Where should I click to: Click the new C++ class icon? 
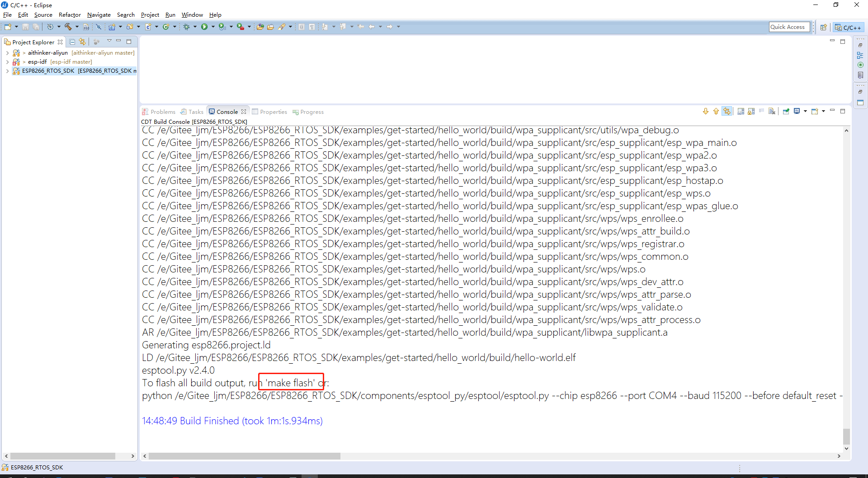click(166, 27)
